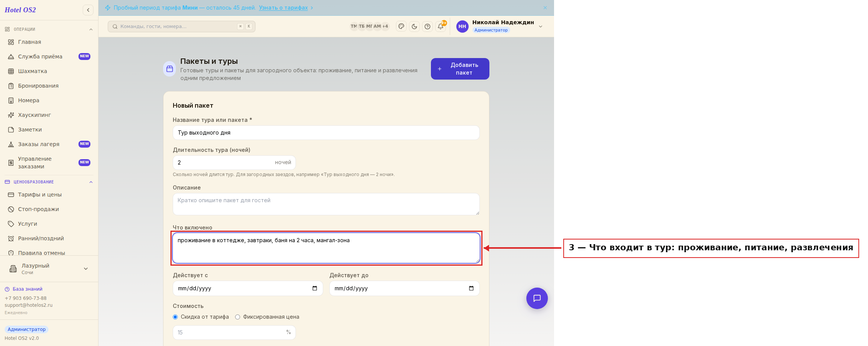This screenshot has height=346, width=868.
Task: Open calendar picker in Действует до
Action: coord(471,288)
